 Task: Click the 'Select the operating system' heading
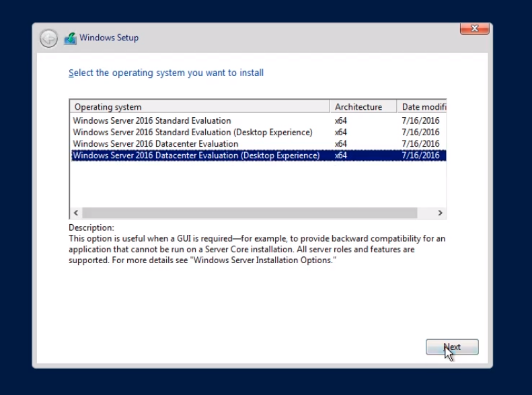[166, 73]
